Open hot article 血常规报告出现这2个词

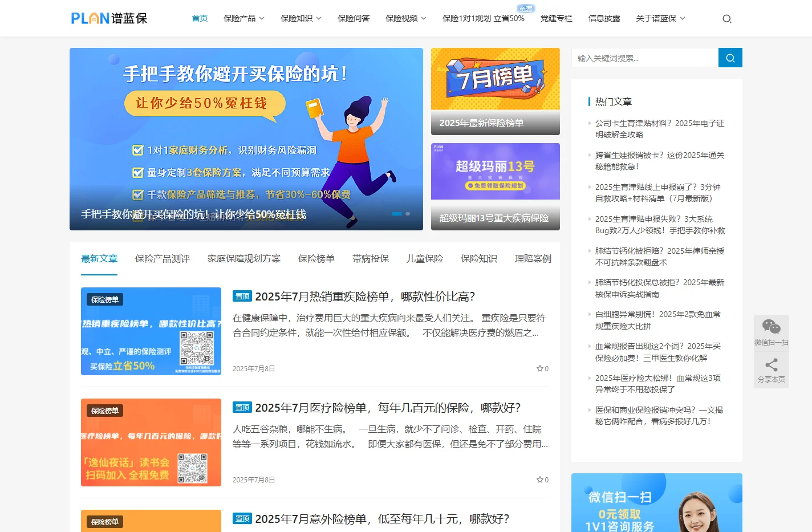[658, 352]
